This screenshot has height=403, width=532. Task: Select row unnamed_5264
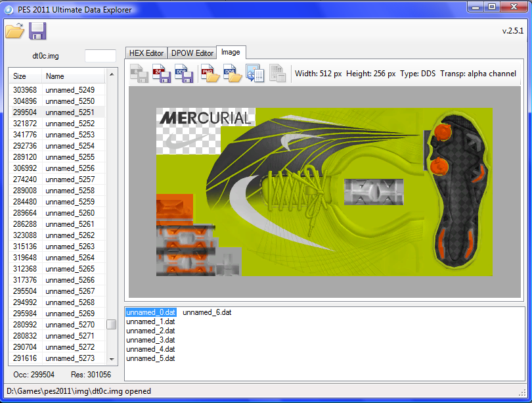click(57, 258)
